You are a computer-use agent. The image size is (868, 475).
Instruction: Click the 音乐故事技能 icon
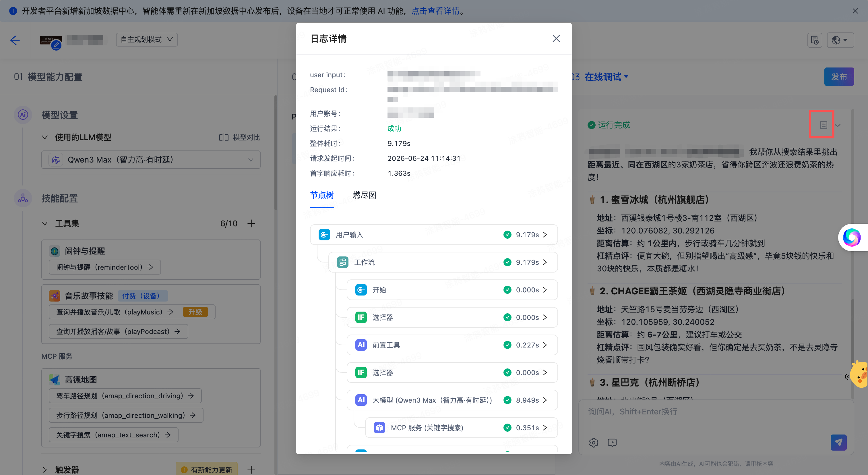click(55, 296)
